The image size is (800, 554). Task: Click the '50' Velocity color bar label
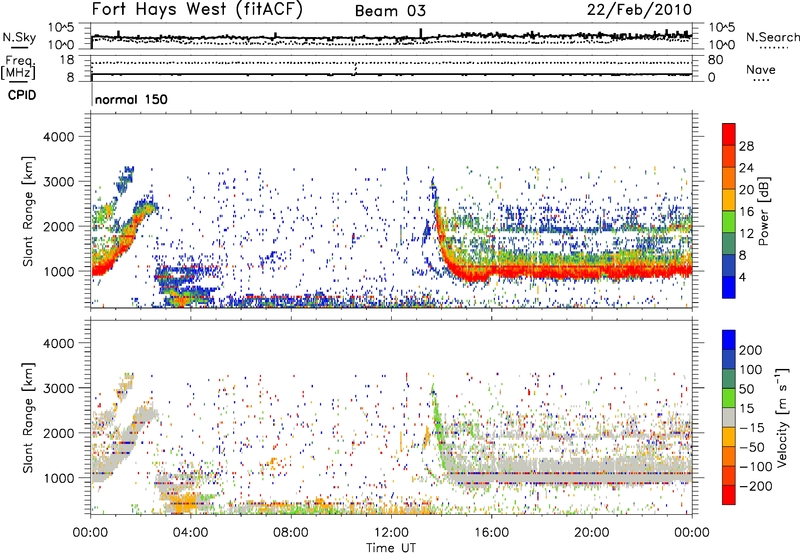[x=746, y=389]
